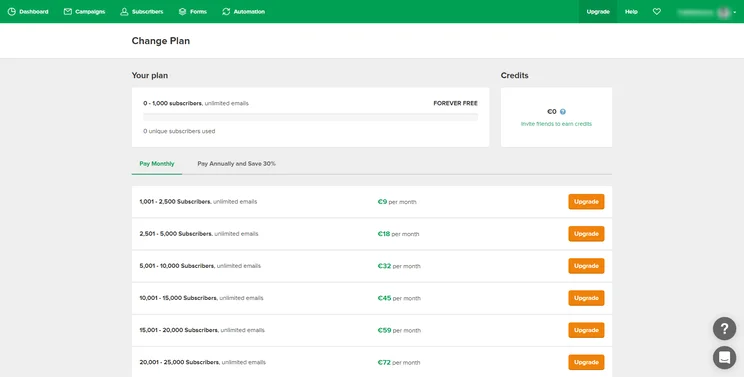Upgrade to the 2,501 - 5,000 Subscribers plan
Viewport: 744px width, 377px height.
(586, 234)
